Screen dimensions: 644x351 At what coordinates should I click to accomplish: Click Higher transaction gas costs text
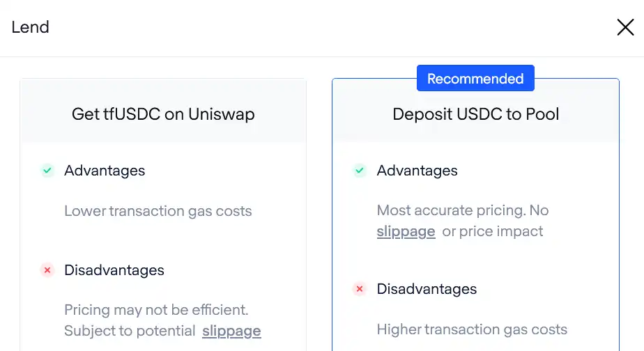tap(472, 329)
